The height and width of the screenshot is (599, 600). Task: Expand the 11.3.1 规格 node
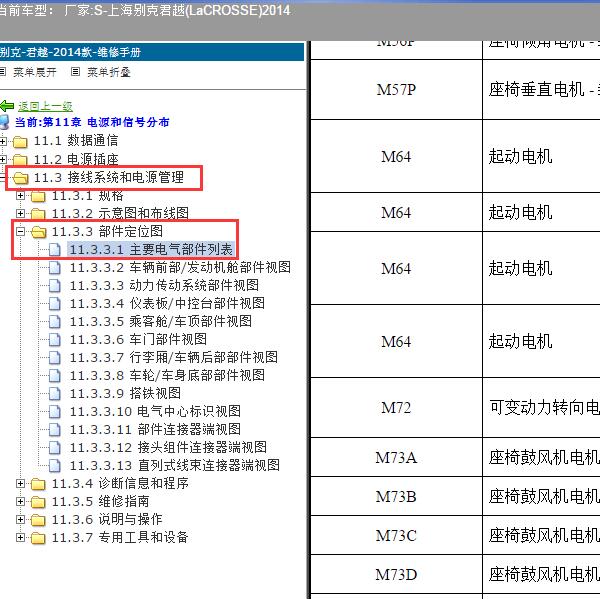pos(21,196)
